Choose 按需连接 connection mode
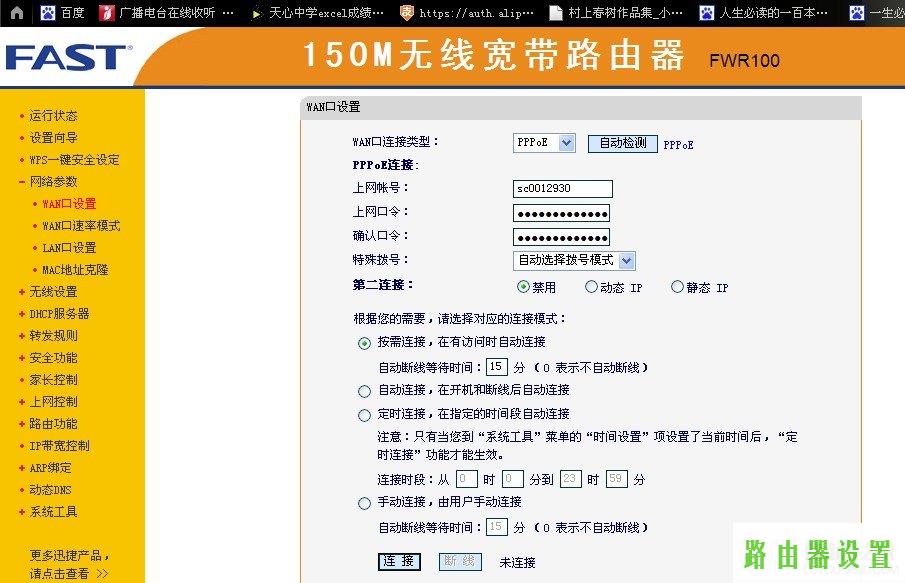 click(x=364, y=343)
